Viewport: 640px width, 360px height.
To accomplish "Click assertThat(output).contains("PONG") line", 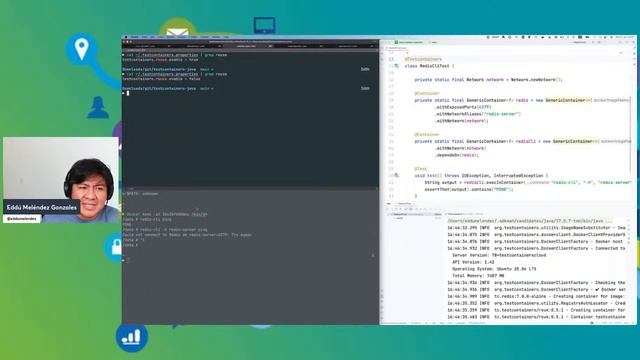I will point(469,189).
